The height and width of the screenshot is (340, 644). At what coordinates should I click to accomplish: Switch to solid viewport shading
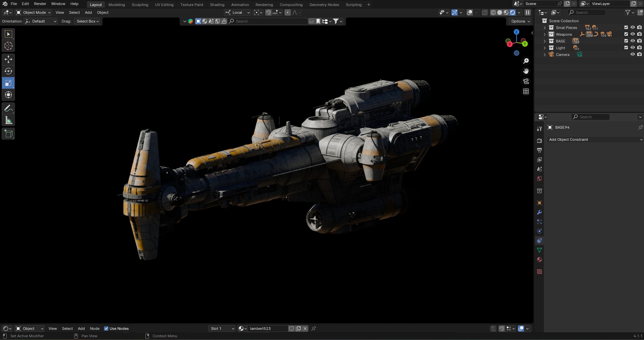(500, 12)
